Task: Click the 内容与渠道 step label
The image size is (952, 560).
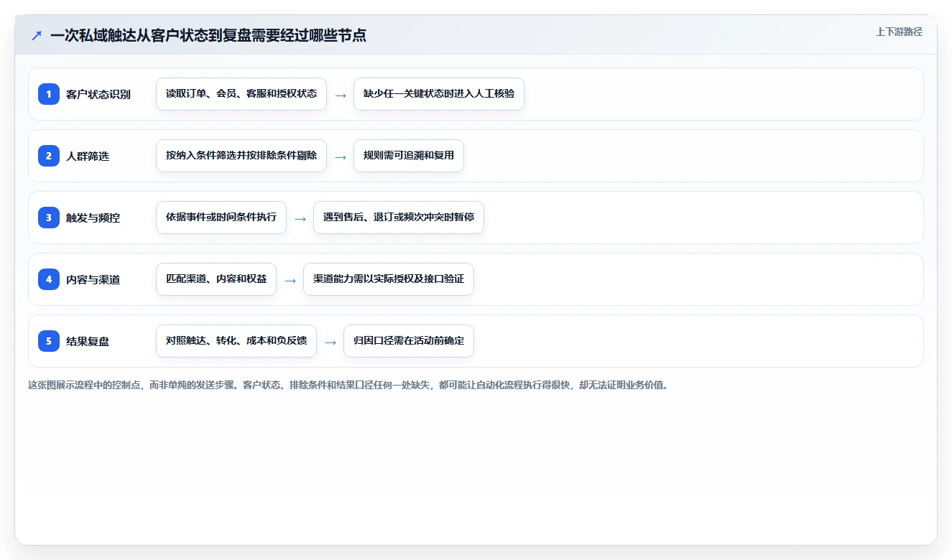Action: tap(93, 279)
